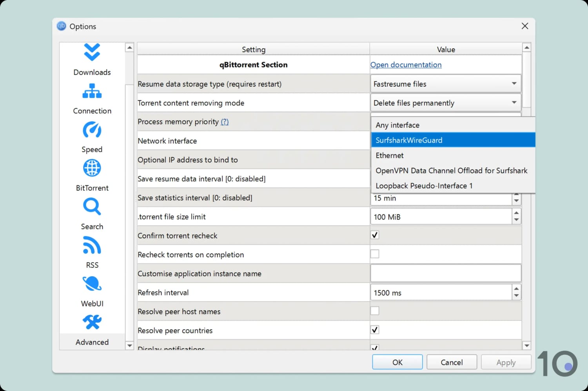Expand Torrent content removing mode dropdown
The width and height of the screenshot is (588, 391).
[x=445, y=103]
